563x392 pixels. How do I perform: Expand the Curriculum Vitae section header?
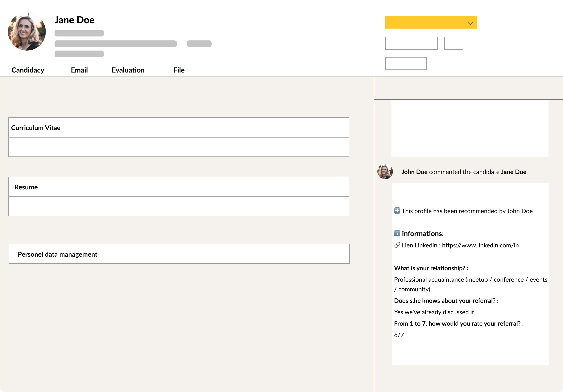(179, 127)
